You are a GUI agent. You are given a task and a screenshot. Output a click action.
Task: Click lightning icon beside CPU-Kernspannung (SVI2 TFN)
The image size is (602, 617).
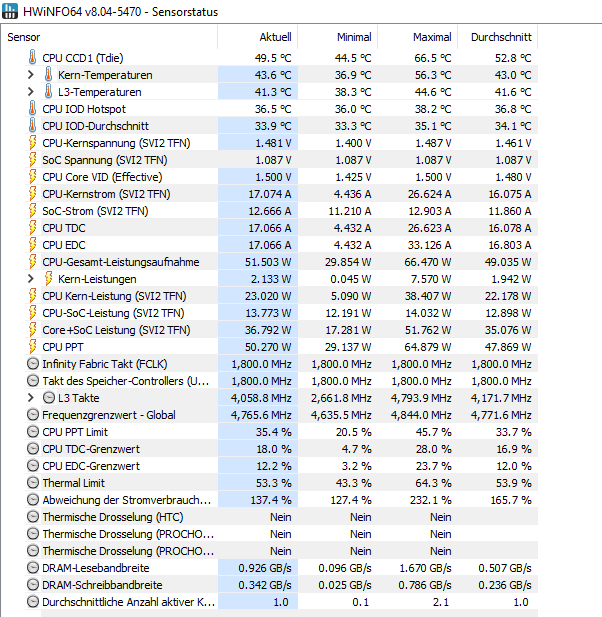point(33,142)
